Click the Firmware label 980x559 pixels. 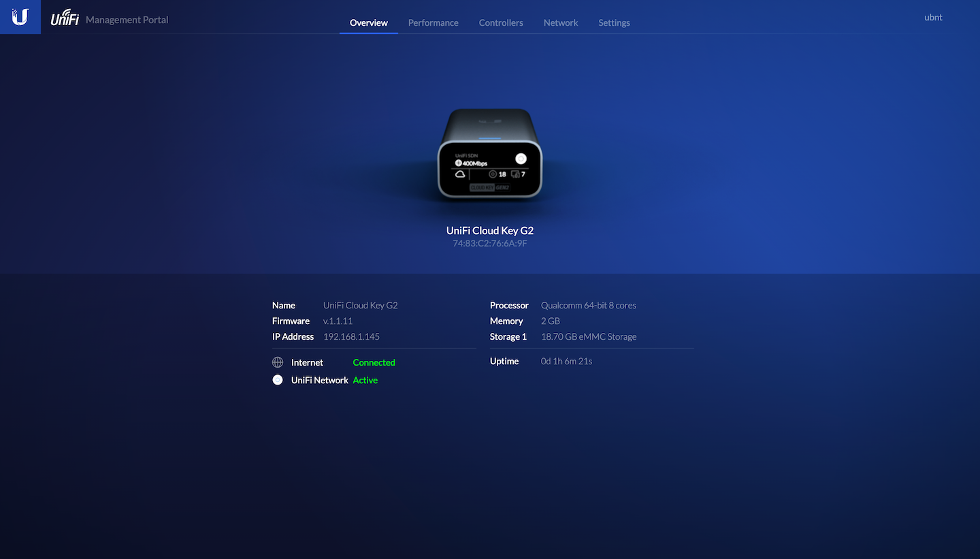(x=291, y=321)
